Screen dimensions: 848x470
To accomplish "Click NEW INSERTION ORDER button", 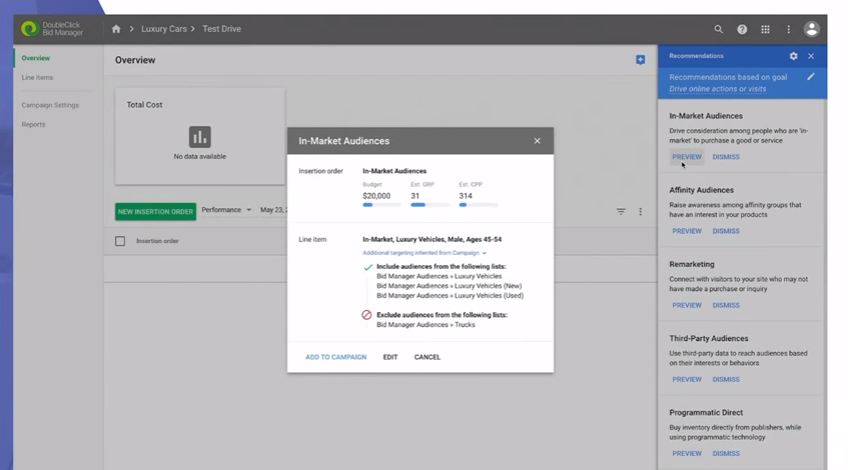I will click(x=155, y=211).
